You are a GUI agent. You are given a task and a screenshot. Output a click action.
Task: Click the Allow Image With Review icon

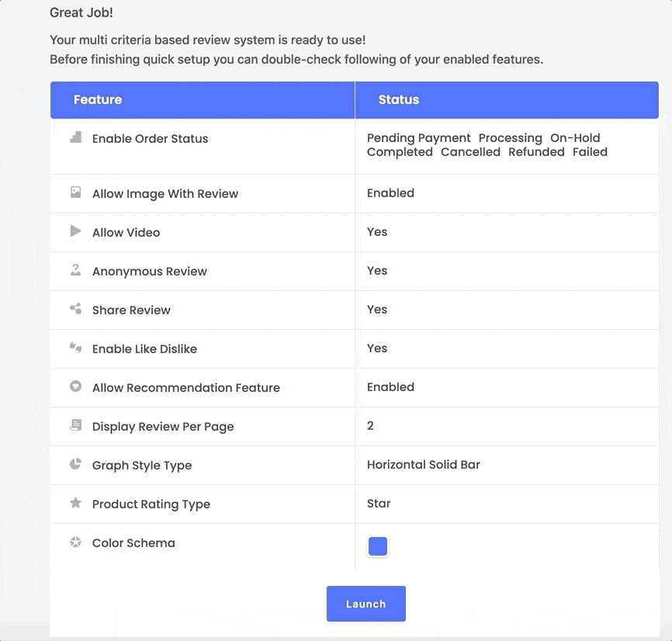point(75,192)
